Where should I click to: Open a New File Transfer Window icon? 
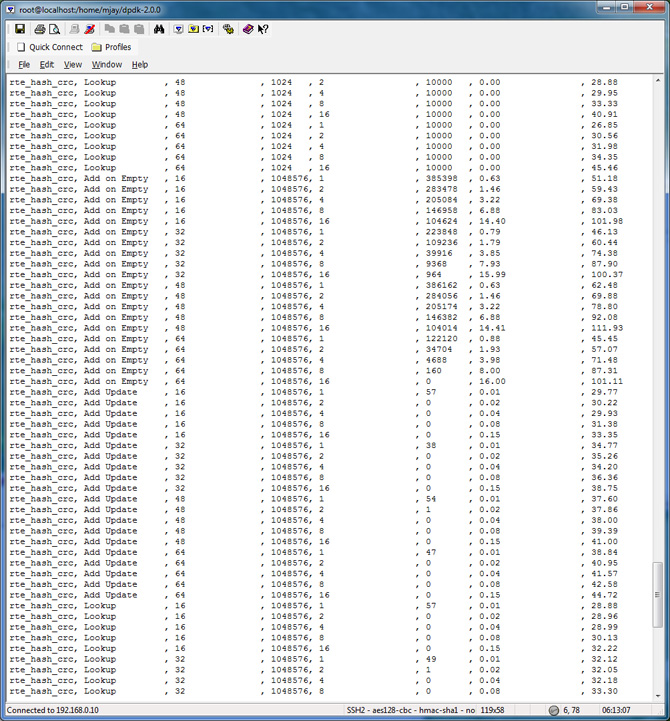pos(193,29)
